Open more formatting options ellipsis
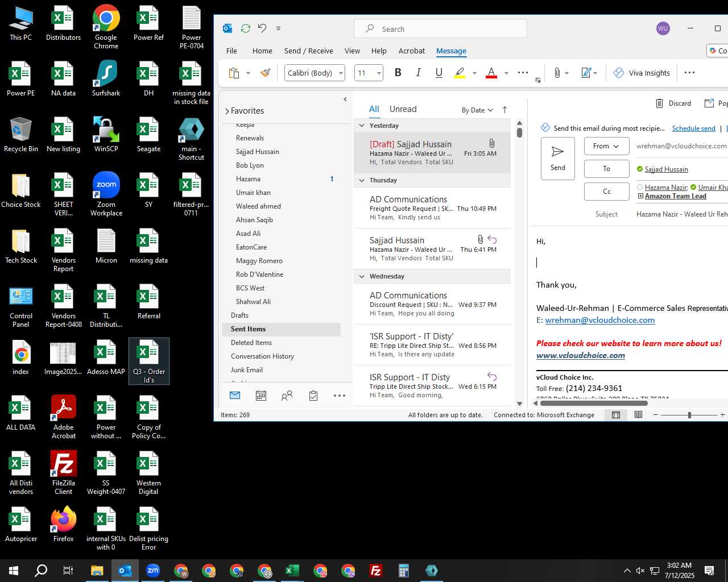The width and height of the screenshot is (728, 582). 523,73
